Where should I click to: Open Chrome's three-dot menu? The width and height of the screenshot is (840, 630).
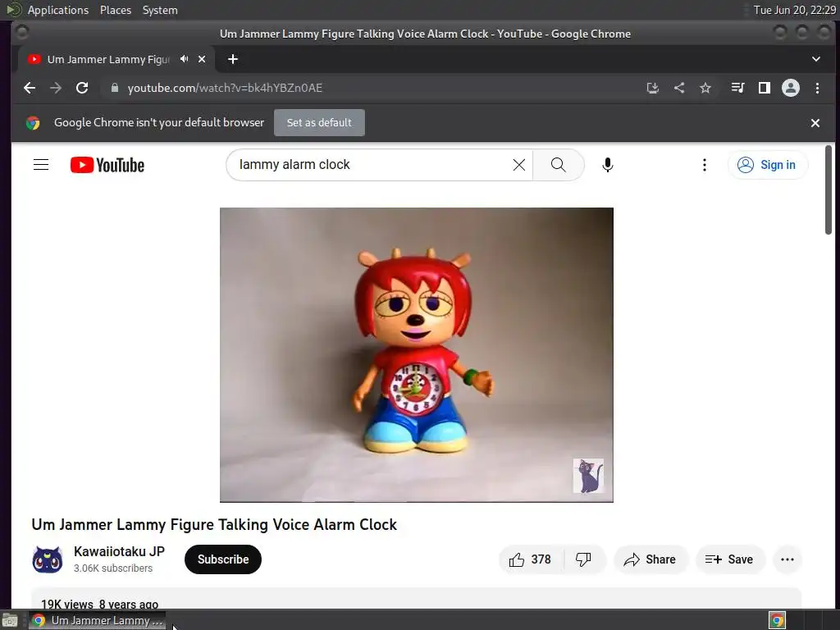[818, 88]
